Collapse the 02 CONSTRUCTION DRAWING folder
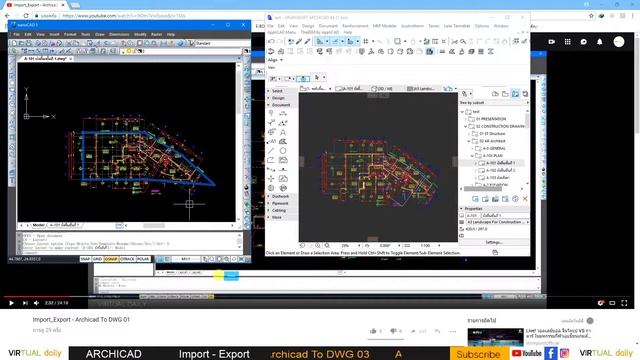 (x=466, y=127)
